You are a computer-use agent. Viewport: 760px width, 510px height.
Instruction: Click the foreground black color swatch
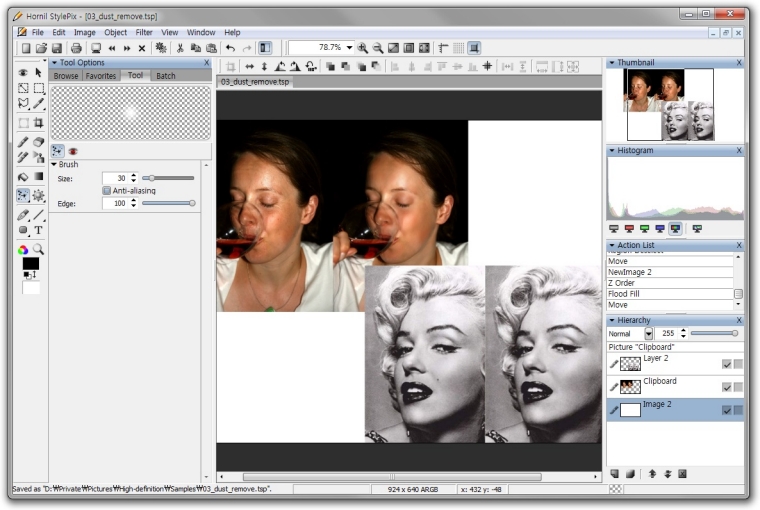coord(30,264)
